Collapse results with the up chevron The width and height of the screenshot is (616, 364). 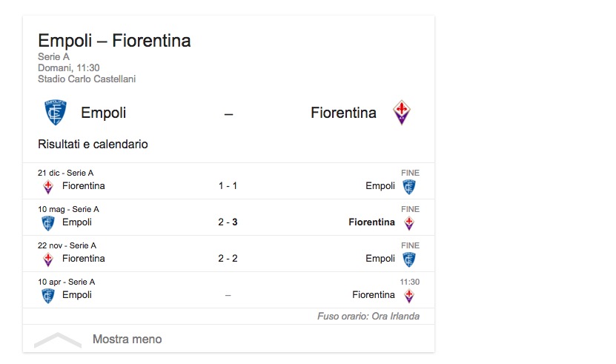click(x=57, y=340)
